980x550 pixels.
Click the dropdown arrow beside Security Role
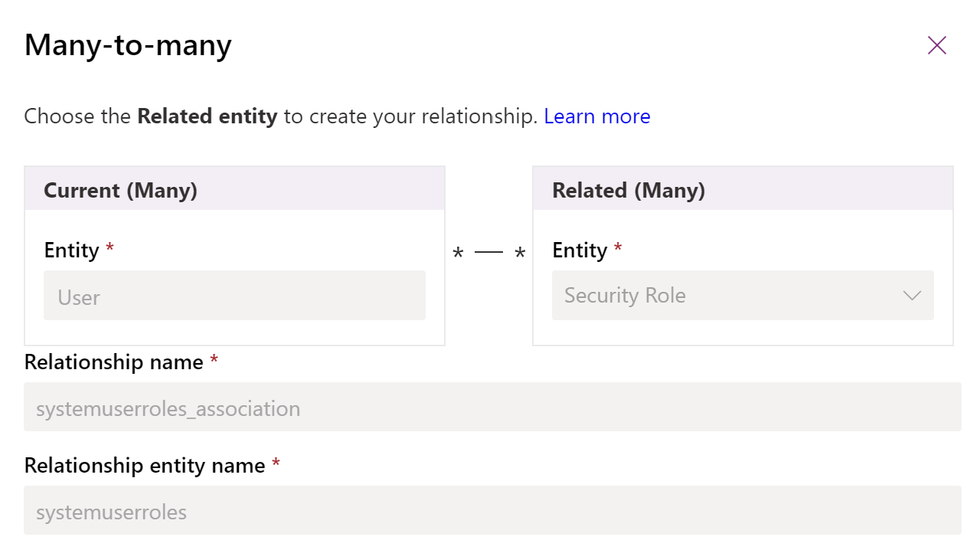click(911, 295)
